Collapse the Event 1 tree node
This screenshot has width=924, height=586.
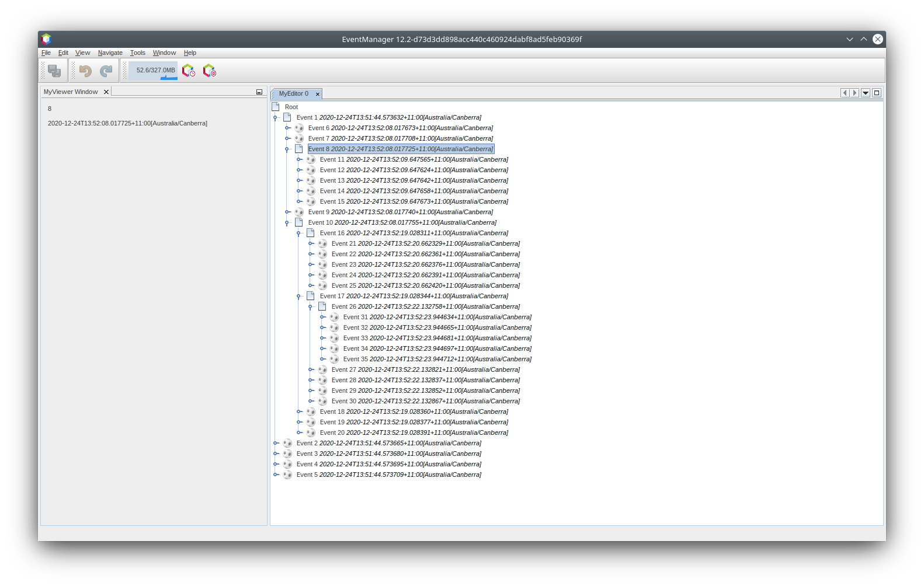276,118
